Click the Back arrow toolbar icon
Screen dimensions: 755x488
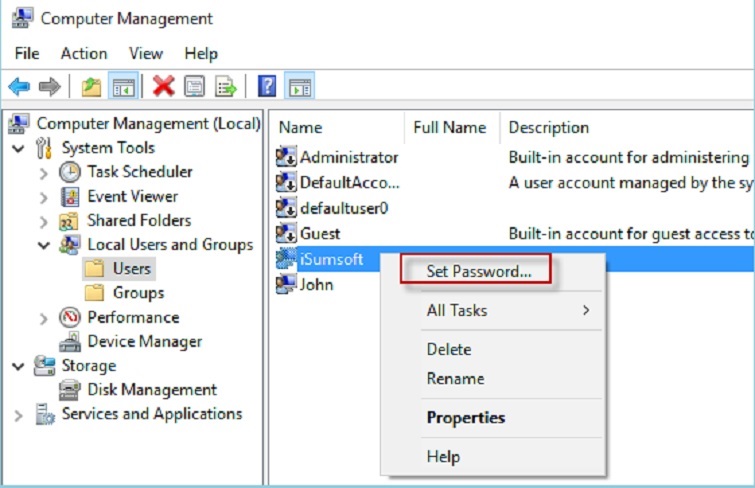pyautogui.click(x=19, y=87)
